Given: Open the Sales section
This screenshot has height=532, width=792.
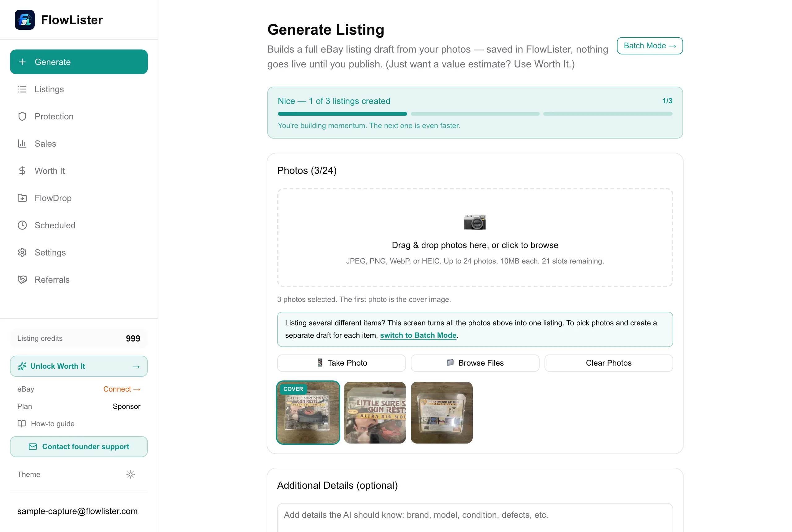Looking at the screenshot, I should 79,144.
